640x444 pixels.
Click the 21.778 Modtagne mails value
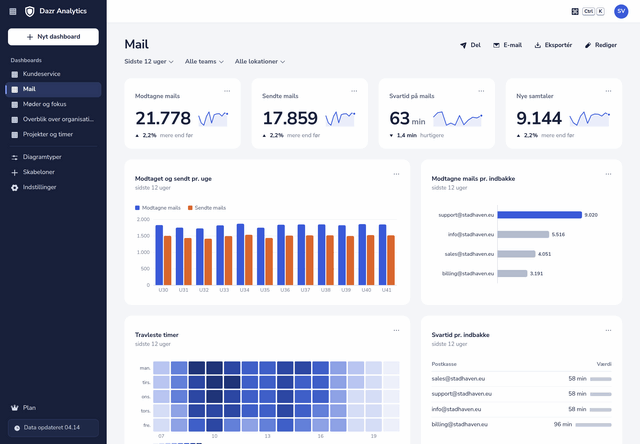[x=163, y=118]
